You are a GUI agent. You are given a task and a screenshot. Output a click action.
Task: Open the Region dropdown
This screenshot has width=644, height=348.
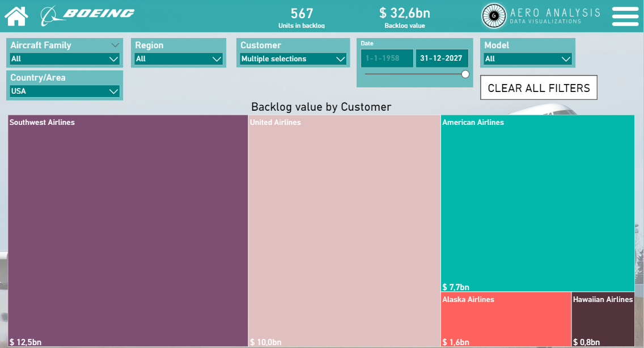point(179,59)
